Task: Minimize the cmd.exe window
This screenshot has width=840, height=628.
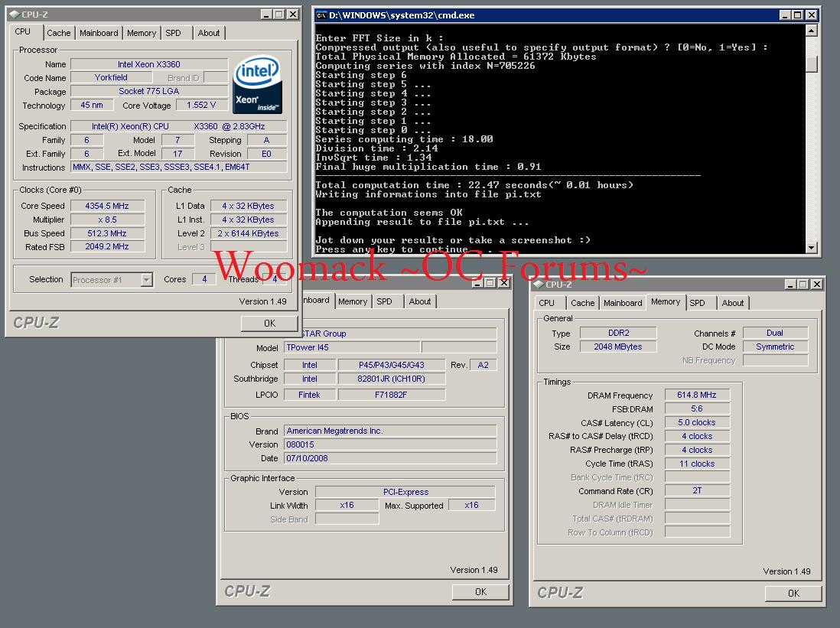Action: pyautogui.click(x=785, y=15)
